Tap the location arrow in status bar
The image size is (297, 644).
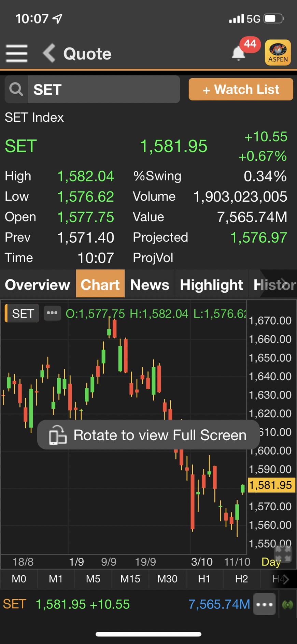click(x=58, y=18)
